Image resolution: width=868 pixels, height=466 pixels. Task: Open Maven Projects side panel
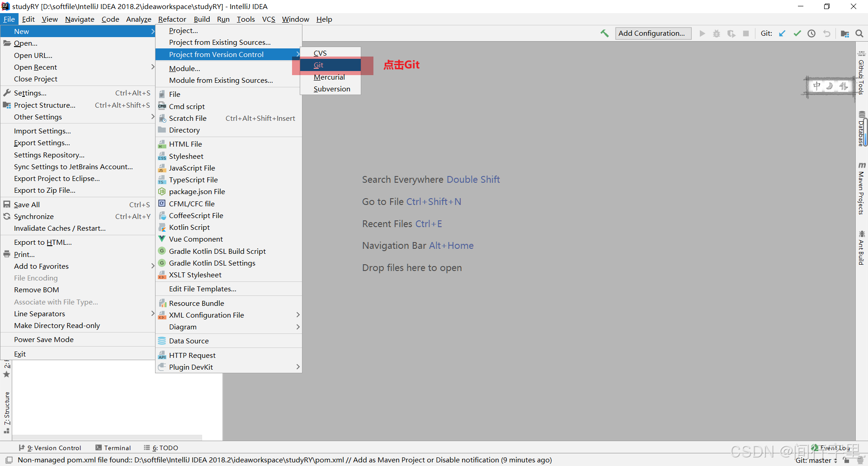[x=862, y=188]
